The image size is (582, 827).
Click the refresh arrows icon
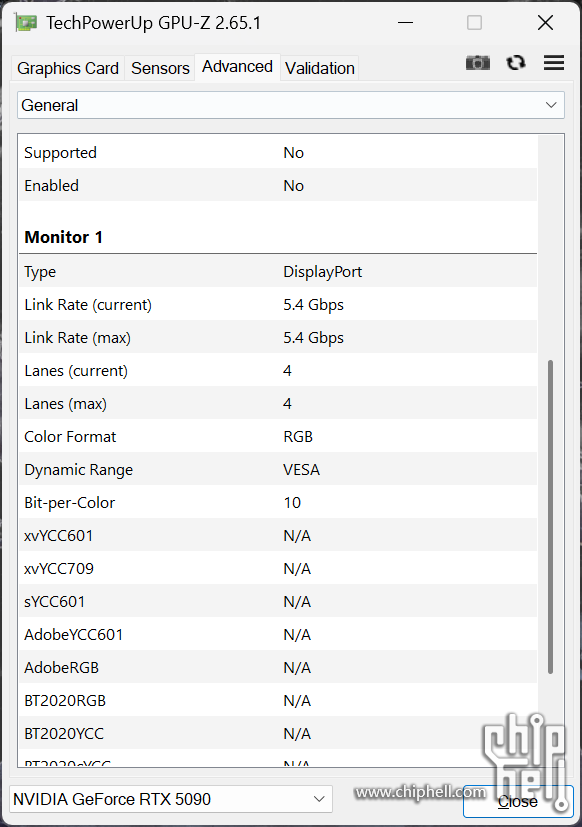[516, 63]
